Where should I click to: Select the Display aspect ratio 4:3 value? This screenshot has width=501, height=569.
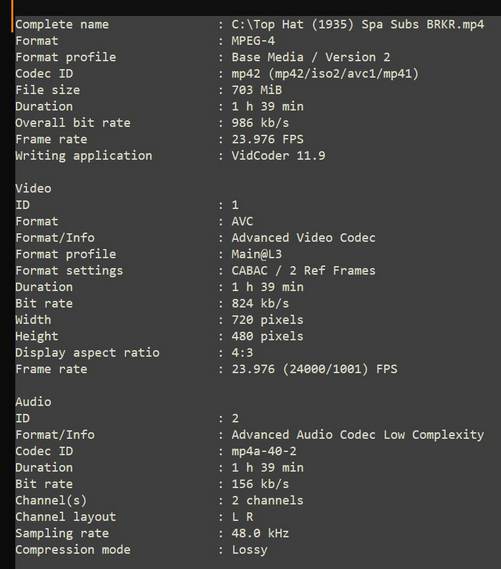click(x=242, y=352)
